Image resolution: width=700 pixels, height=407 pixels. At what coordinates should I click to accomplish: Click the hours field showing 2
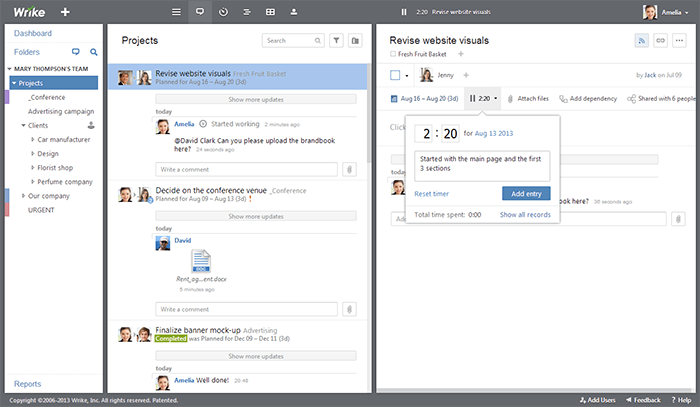coord(424,133)
